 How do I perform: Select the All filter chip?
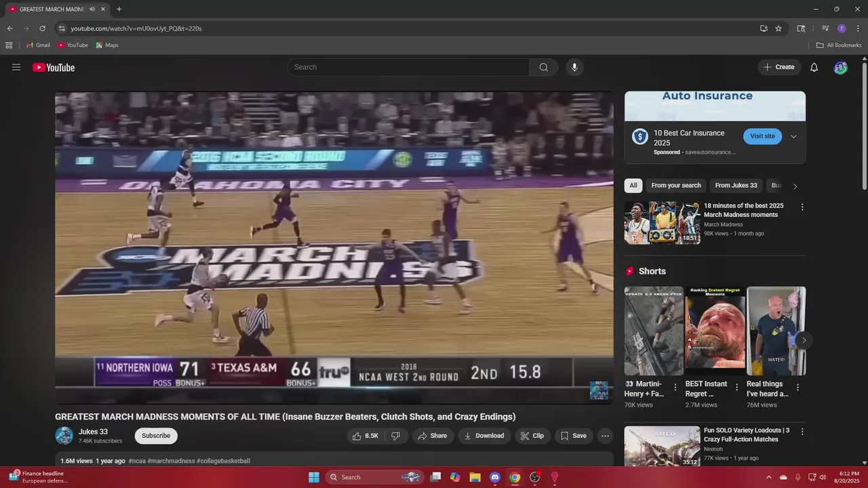(633, 186)
